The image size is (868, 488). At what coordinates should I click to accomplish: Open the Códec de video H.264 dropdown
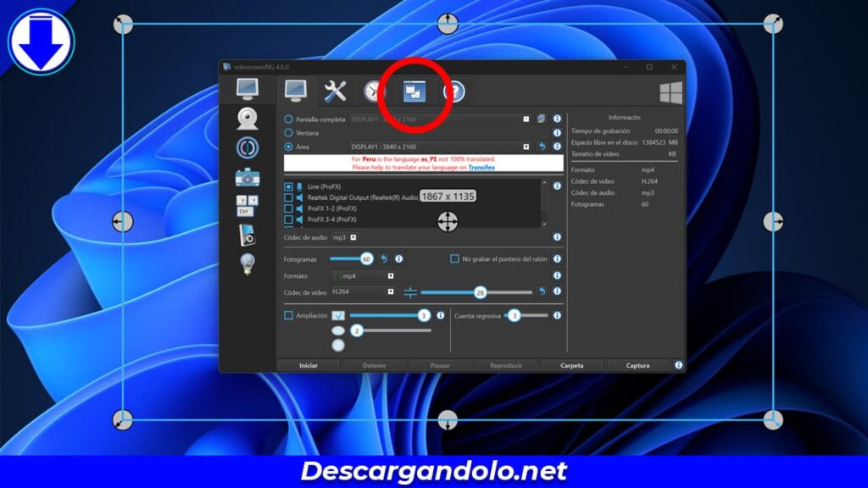(x=390, y=292)
